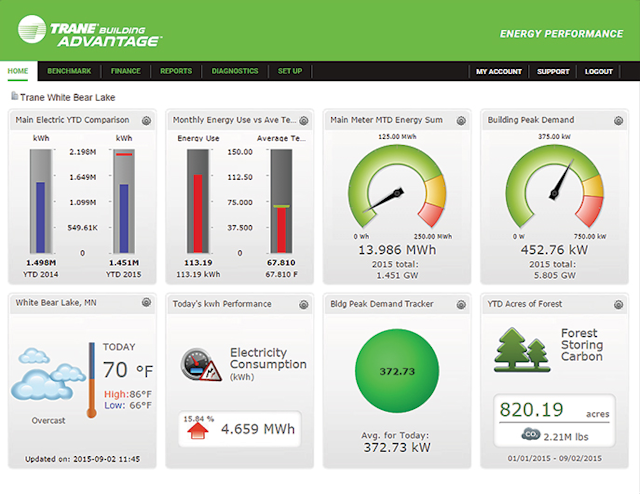Click the Average Temperature red bar
The width and height of the screenshot is (640, 494).
pos(282,230)
